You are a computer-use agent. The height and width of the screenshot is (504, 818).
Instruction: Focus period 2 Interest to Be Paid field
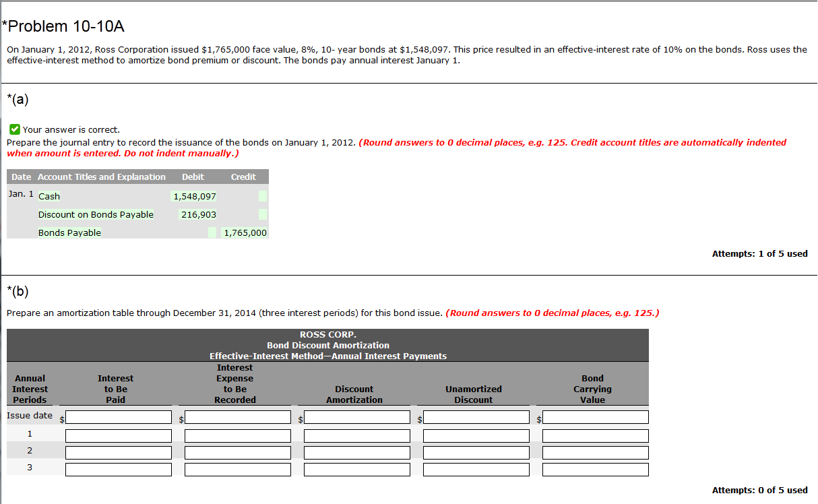pyautogui.click(x=119, y=453)
